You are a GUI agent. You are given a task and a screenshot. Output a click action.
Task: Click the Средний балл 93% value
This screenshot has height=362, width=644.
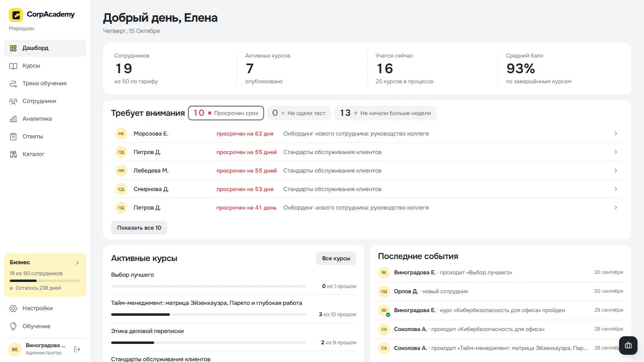click(520, 69)
